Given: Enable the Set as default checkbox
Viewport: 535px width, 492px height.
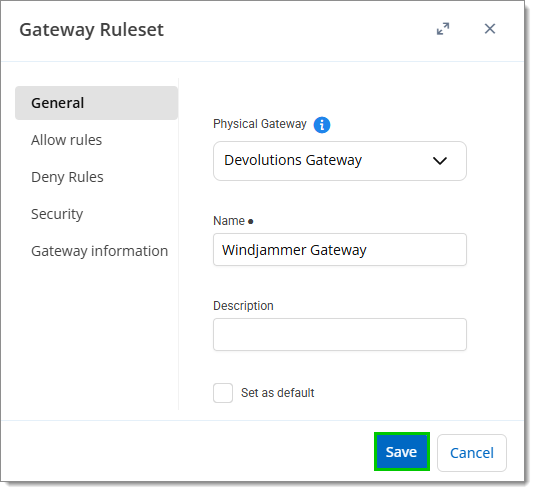Looking at the screenshot, I should click(223, 393).
